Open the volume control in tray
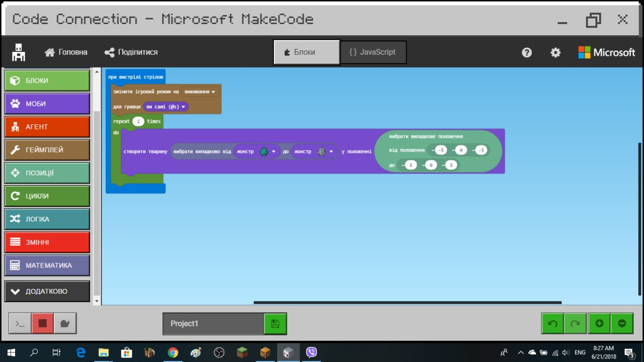Viewport: 644px width, 362px height. (566, 352)
